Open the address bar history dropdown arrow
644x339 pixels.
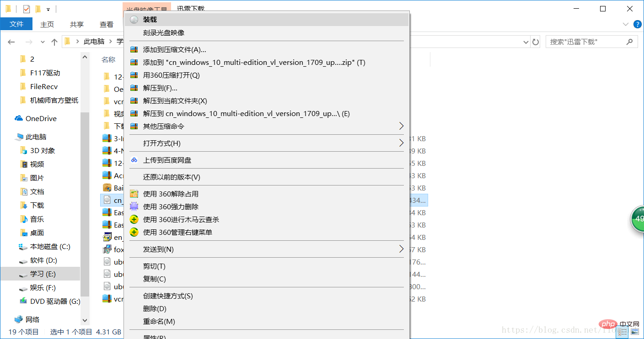526,41
